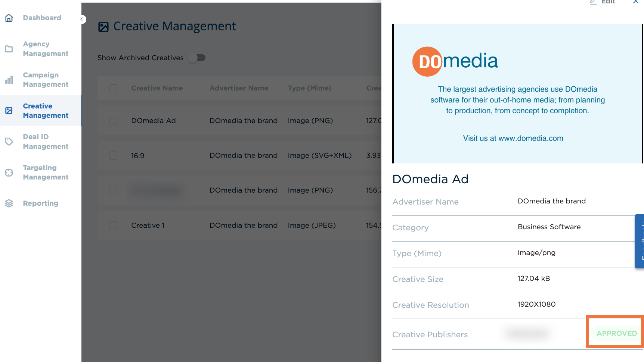The image size is (644, 362).
Task: Click the DOmedia ad preview image
Action: [x=518, y=93]
